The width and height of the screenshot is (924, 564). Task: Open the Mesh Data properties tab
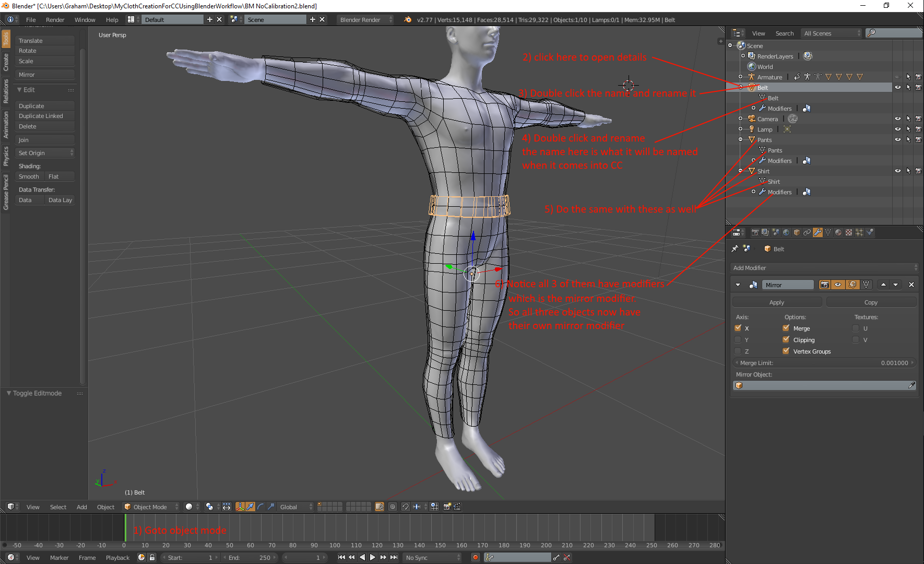click(828, 232)
